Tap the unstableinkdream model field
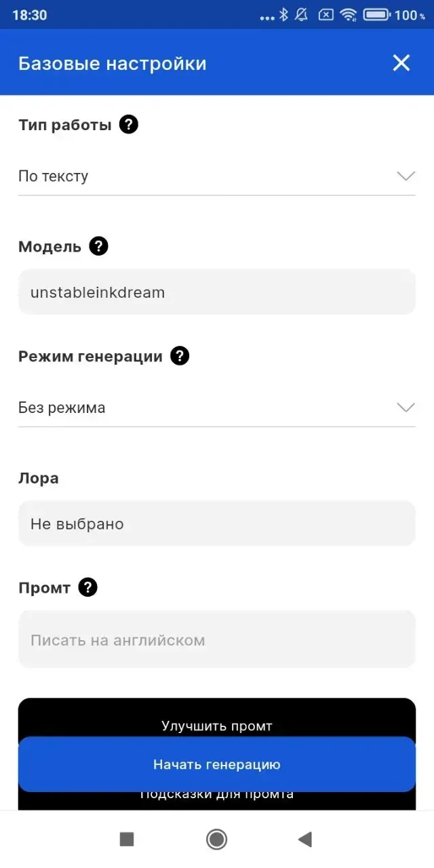The height and width of the screenshot is (868, 434). [217, 292]
